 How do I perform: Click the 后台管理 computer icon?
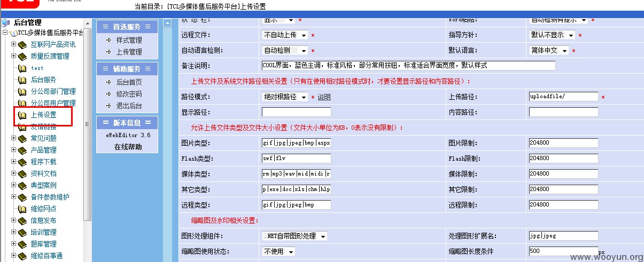tap(6, 22)
